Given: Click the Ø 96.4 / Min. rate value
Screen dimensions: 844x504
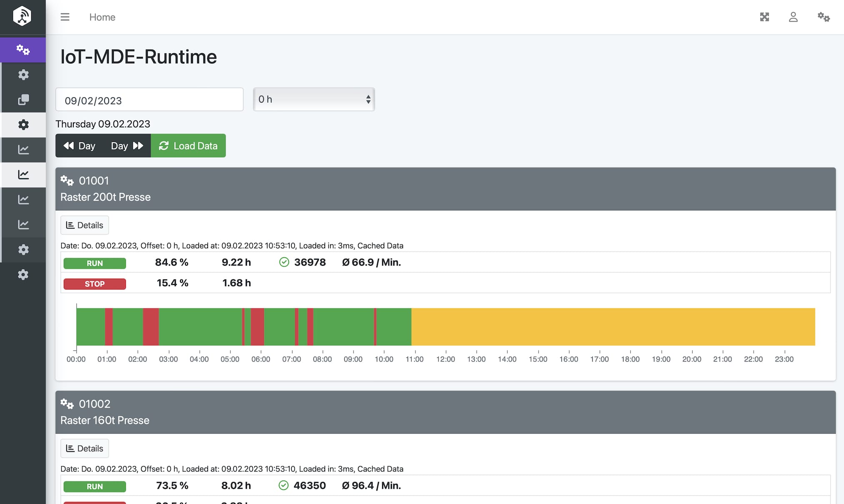Looking at the screenshot, I should (372, 486).
